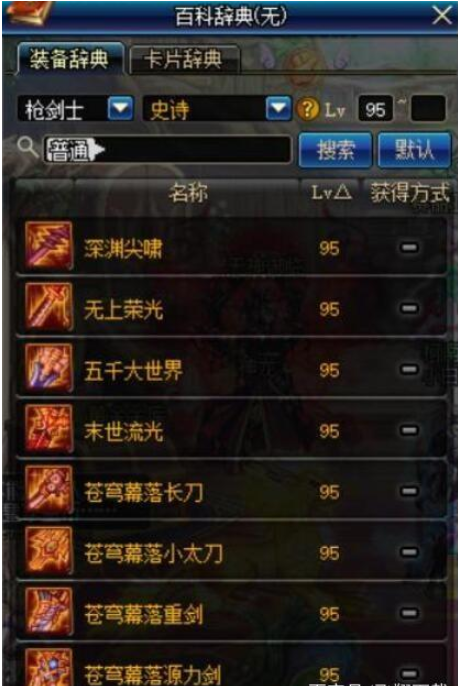Image resolution: width=458 pixels, height=686 pixels.
Task: Select the 苍穹幕落小太刀 icon
Action: (x=48, y=550)
